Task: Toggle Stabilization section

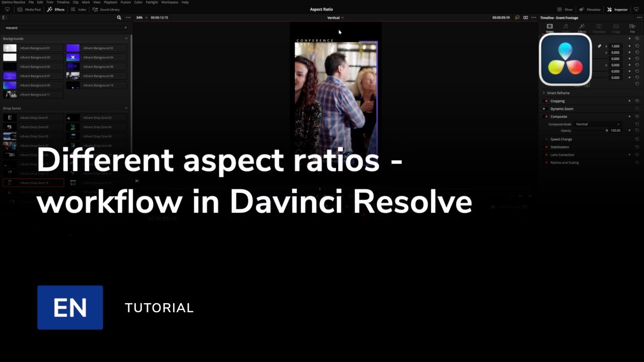Action: (546, 147)
